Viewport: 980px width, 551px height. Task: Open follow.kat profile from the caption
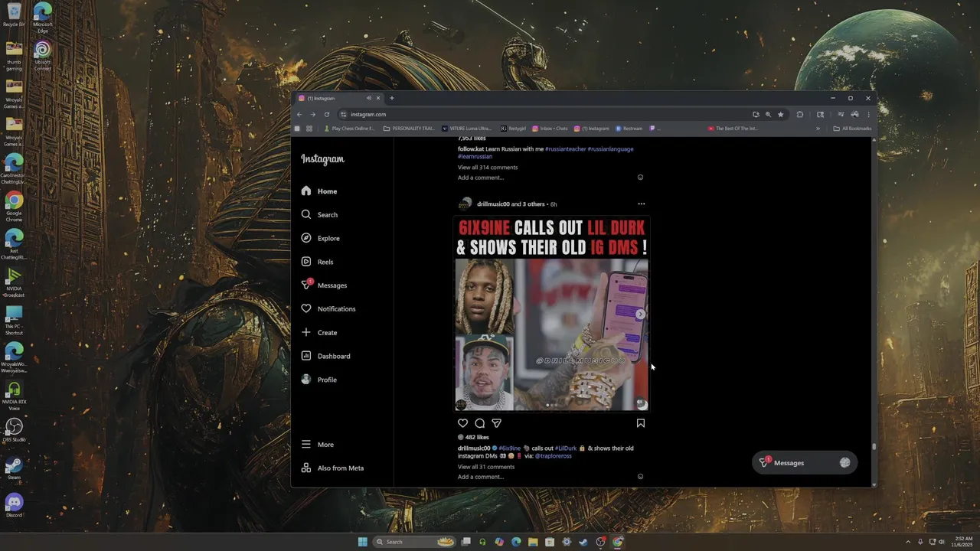[471, 149]
